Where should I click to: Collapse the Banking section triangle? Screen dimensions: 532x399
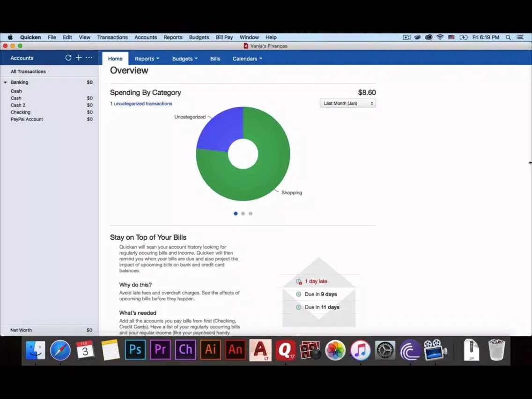click(6, 82)
